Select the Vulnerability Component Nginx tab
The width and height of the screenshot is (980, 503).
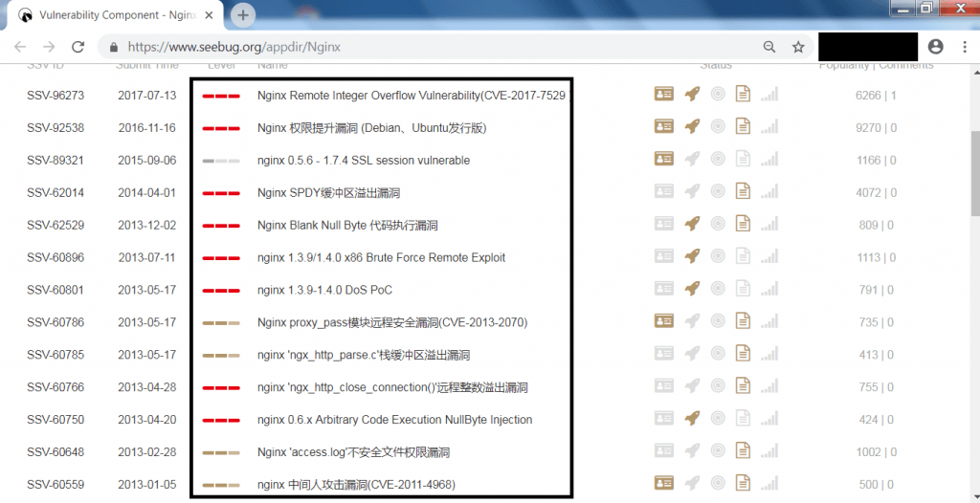pyautogui.click(x=116, y=15)
